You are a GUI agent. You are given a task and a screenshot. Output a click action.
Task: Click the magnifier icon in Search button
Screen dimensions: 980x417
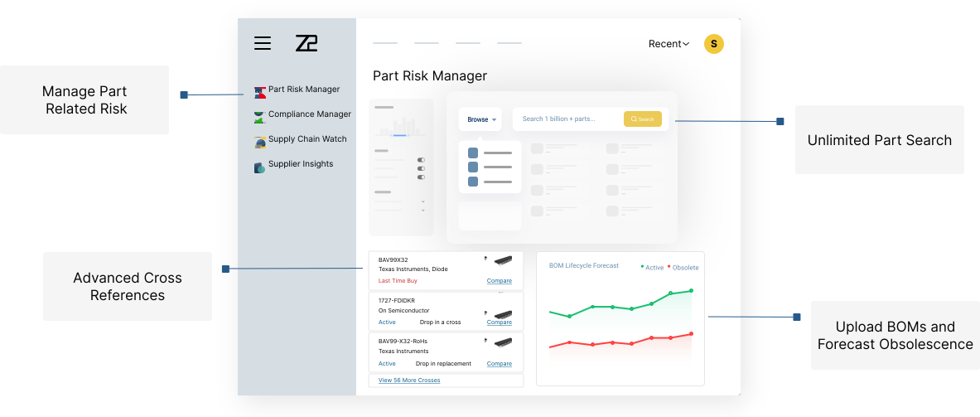click(634, 119)
